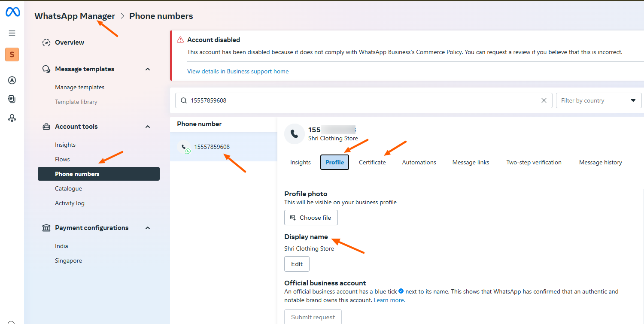Switch to the Certificate tab
This screenshot has width=644, height=324.
coord(372,162)
